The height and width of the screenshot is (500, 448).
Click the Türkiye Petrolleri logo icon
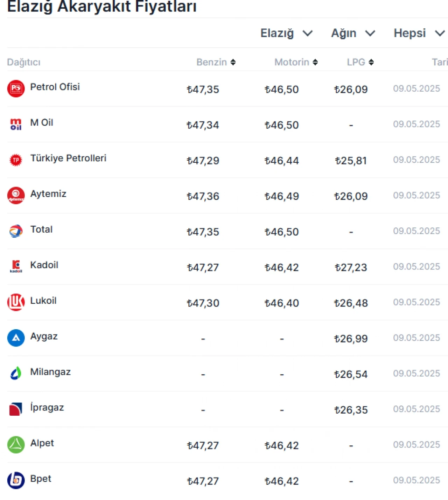point(16,160)
